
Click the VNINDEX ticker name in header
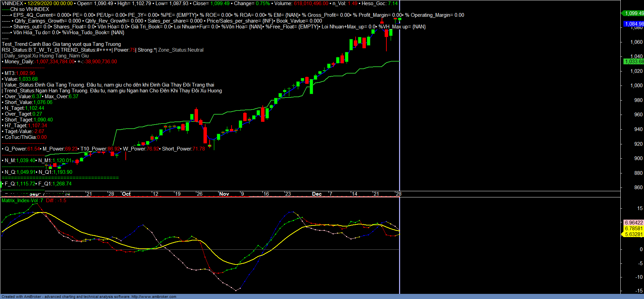coord(12,3)
